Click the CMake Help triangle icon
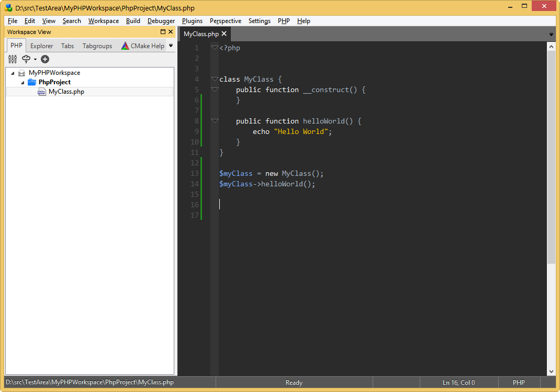The image size is (560, 392). tap(125, 46)
